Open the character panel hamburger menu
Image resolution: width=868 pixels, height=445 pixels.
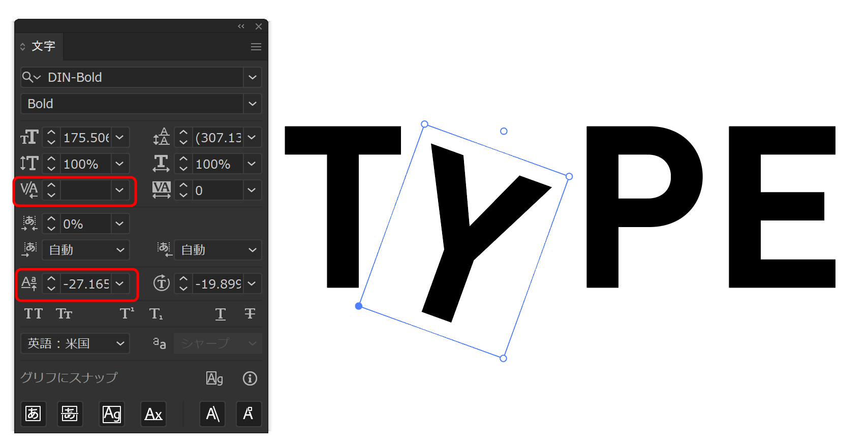[x=256, y=47]
